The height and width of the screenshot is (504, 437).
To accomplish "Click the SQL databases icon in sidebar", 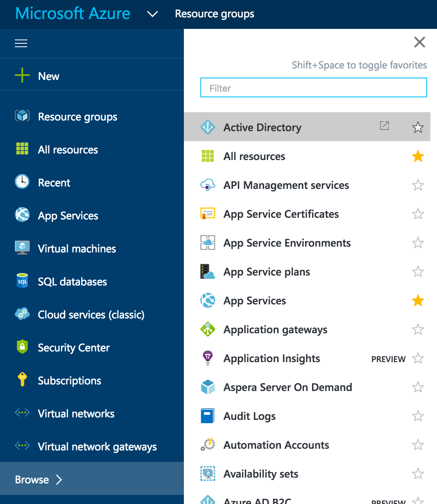I will click(22, 281).
